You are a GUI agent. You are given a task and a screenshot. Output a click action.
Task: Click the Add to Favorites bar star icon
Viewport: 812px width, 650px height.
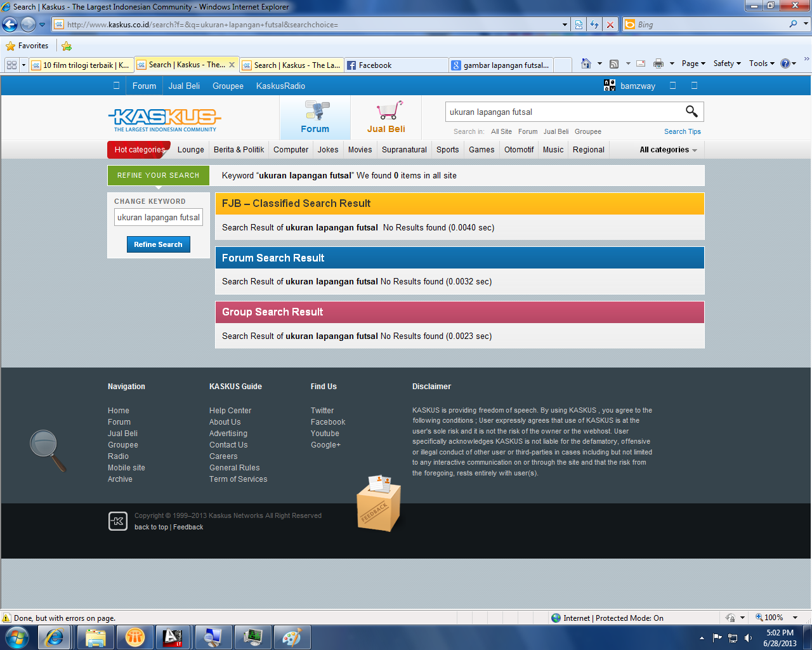[x=67, y=46]
